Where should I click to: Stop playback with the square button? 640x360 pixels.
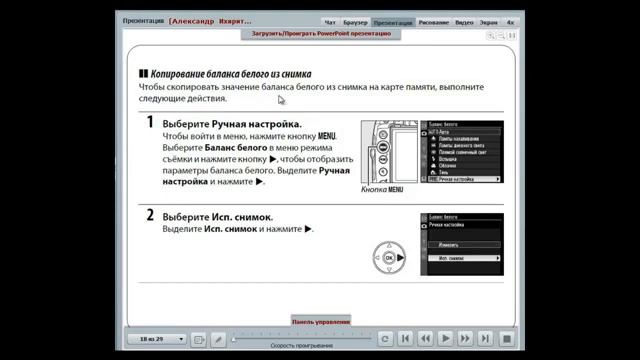507,339
